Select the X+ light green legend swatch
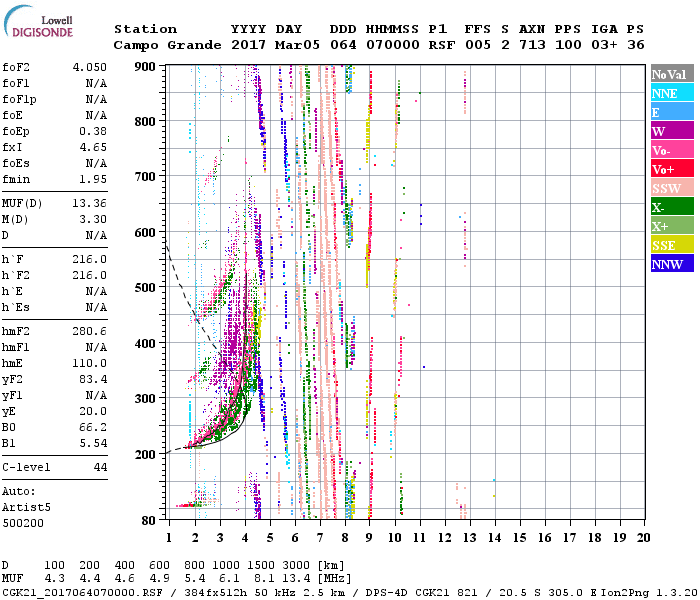 click(x=672, y=225)
